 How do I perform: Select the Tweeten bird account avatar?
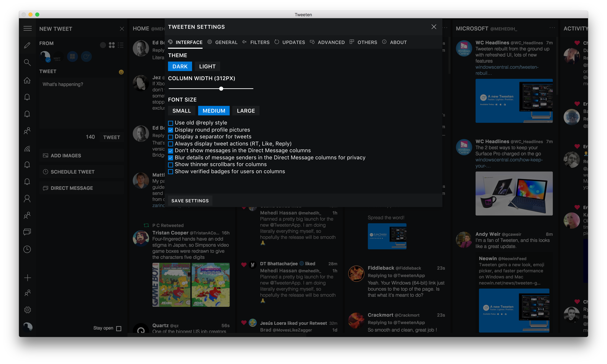click(x=86, y=56)
